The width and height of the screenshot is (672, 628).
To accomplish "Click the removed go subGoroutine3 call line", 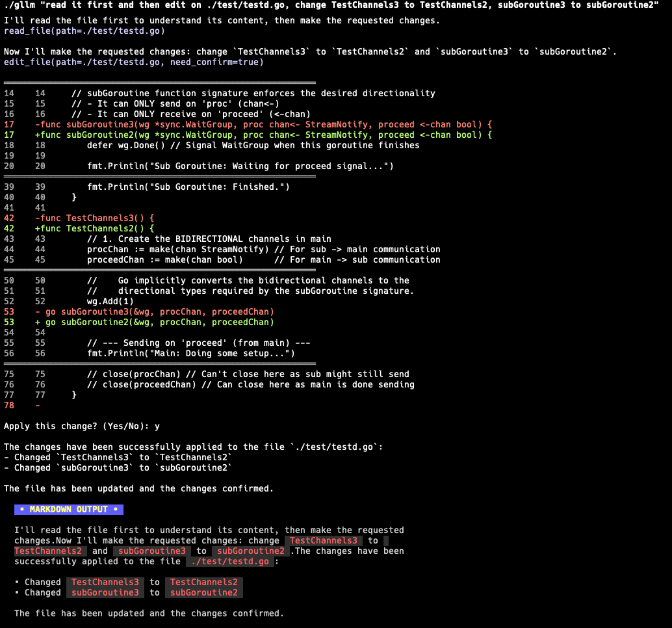I will [155, 311].
